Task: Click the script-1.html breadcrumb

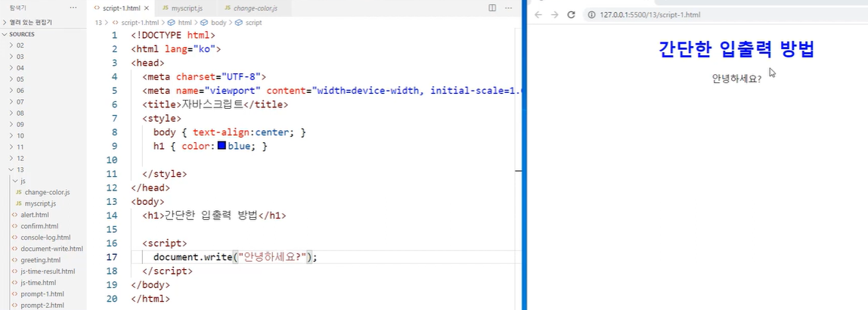Action: [x=135, y=23]
